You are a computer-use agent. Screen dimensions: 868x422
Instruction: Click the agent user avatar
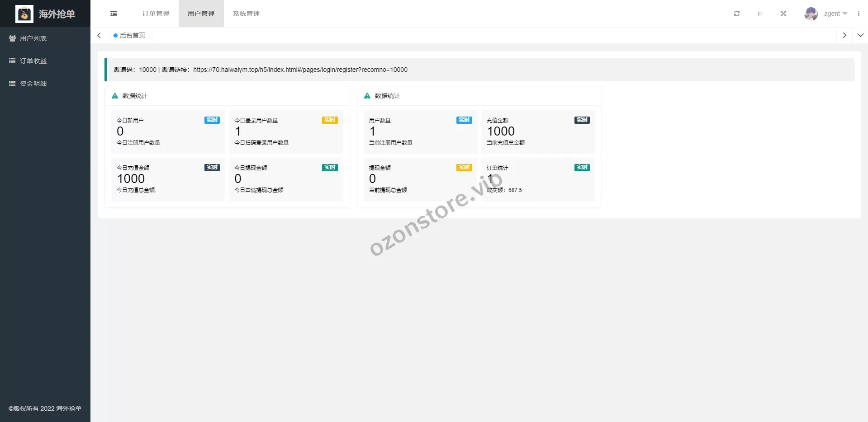811,14
